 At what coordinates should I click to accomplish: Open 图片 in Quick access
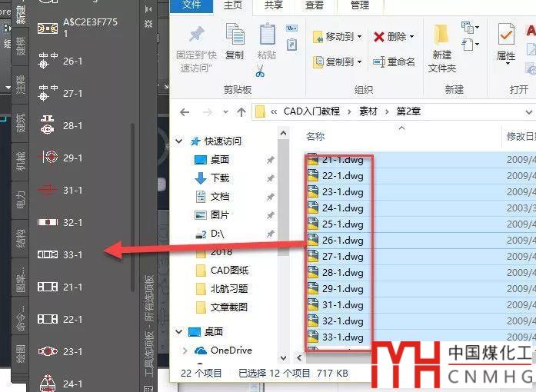click(212, 215)
